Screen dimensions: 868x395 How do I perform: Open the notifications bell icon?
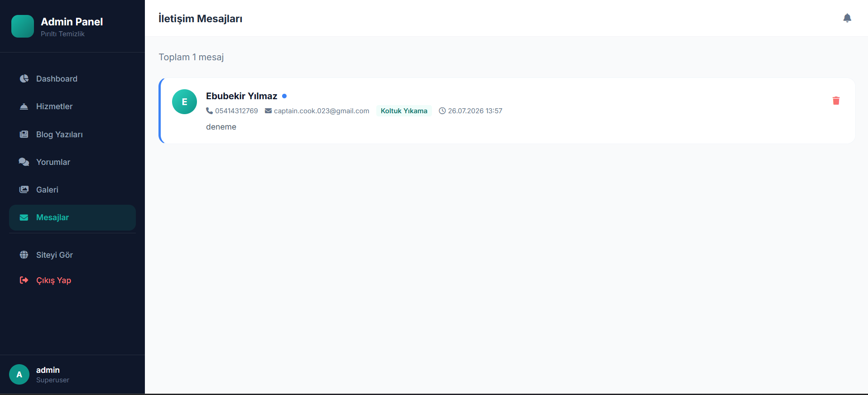pos(847,18)
